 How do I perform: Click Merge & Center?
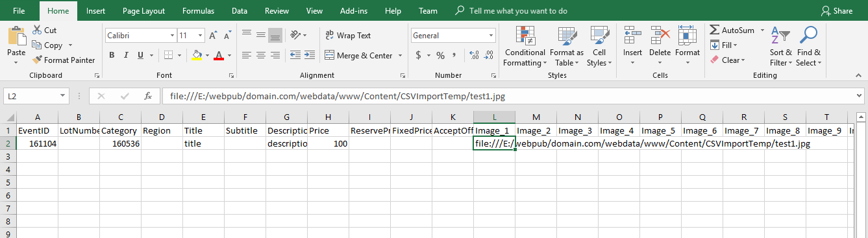[358, 56]
